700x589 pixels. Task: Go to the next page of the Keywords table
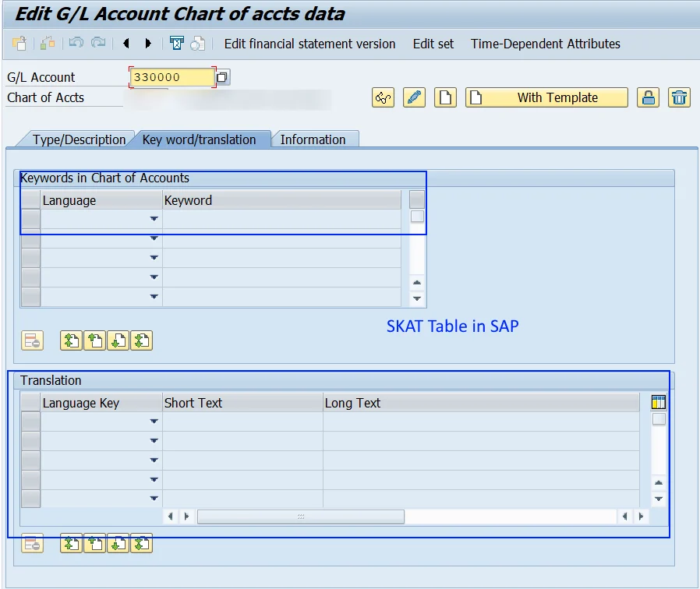click(x=118, y=341)
